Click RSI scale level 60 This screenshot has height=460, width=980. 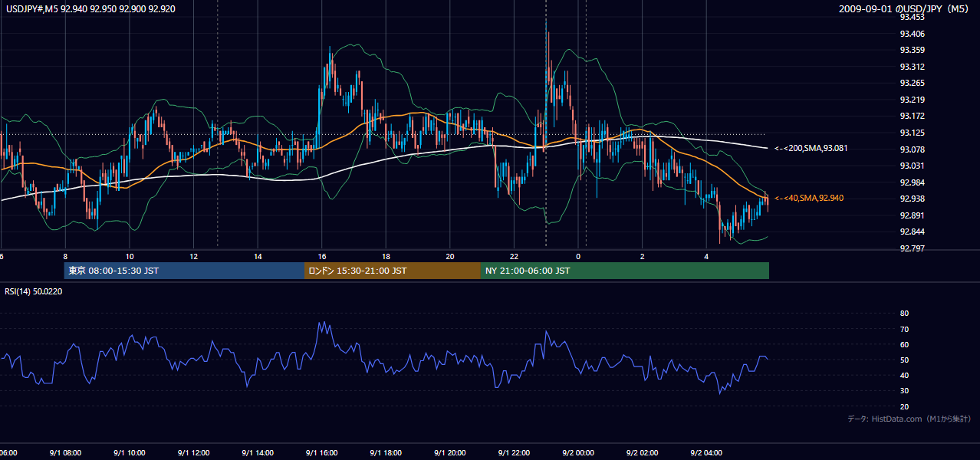click(904, 344)
